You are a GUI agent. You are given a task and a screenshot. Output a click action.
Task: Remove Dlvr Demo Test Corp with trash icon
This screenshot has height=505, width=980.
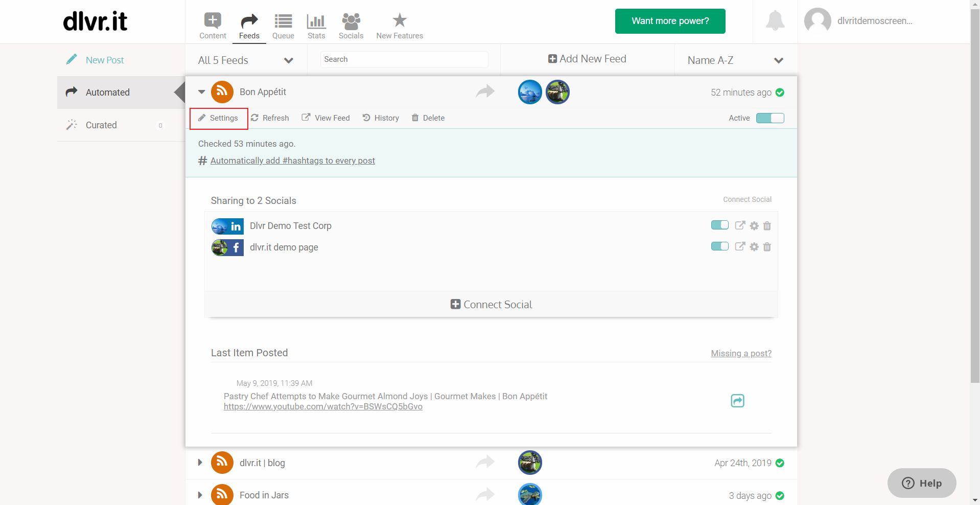[x=767, y=225]
